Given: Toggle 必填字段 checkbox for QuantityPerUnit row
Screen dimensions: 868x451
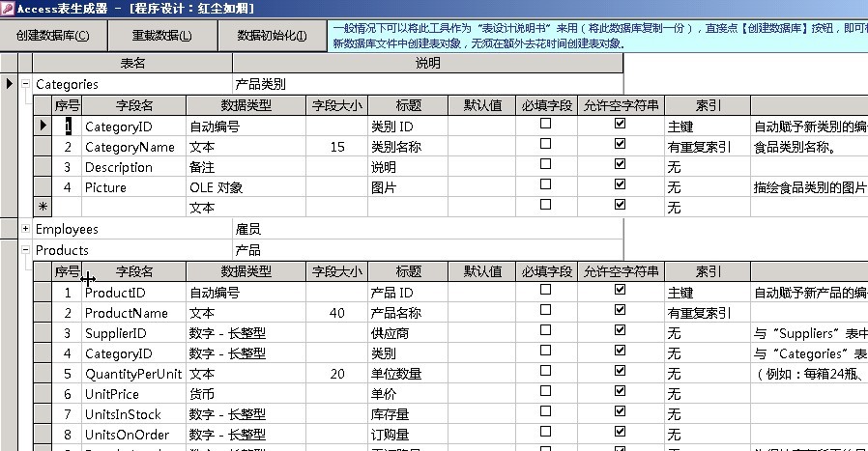Looking at the screenshot, I should [545, 371].
